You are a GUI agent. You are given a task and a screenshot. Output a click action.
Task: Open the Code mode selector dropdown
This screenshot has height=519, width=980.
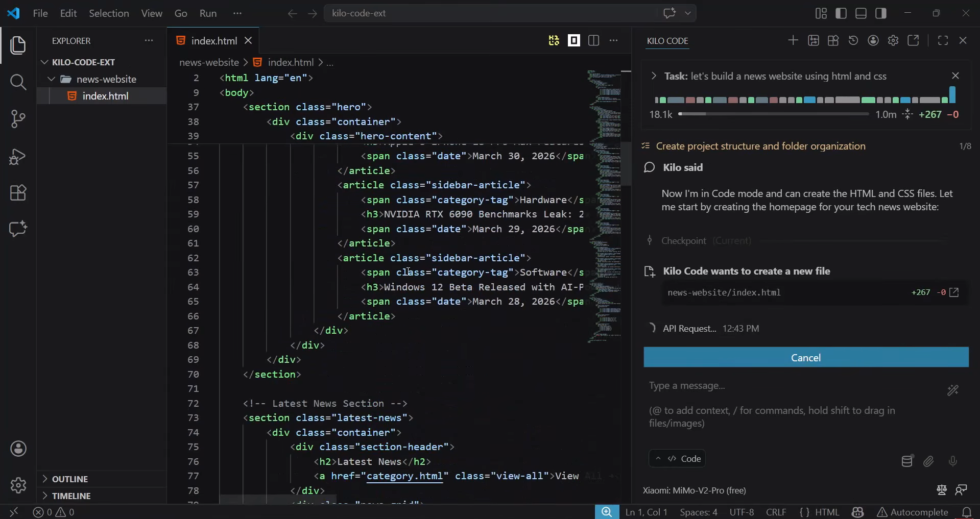[677, 458]
